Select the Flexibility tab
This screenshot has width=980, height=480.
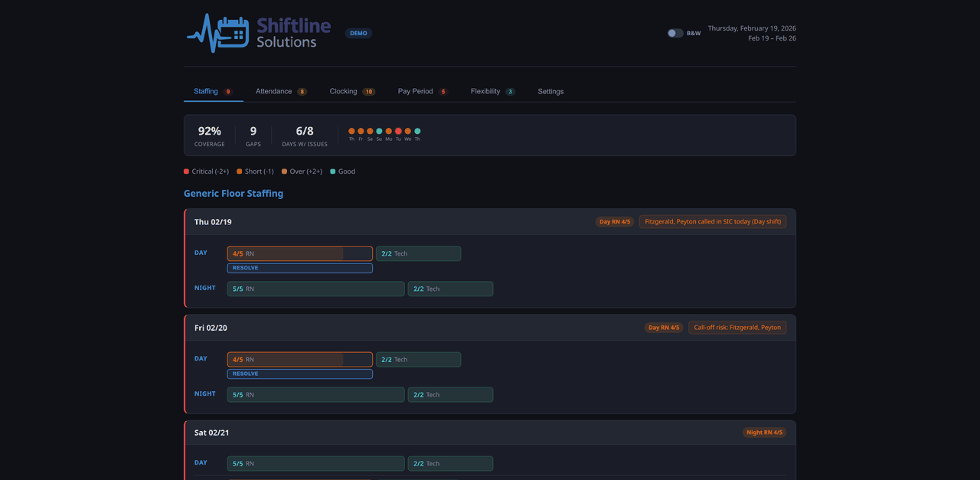pos(492,91)
